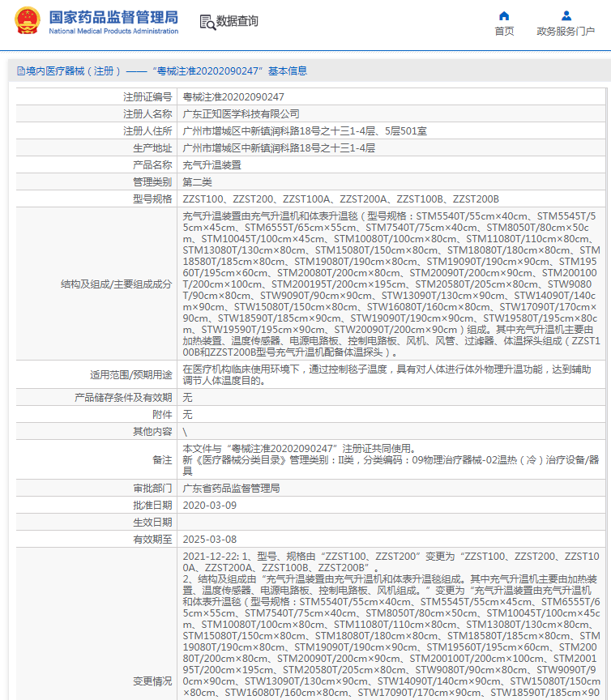The width and height of the screenshot is (611, 700).
Task: Click the document icon before 境内医疗器械
Action: pos(20,71)
